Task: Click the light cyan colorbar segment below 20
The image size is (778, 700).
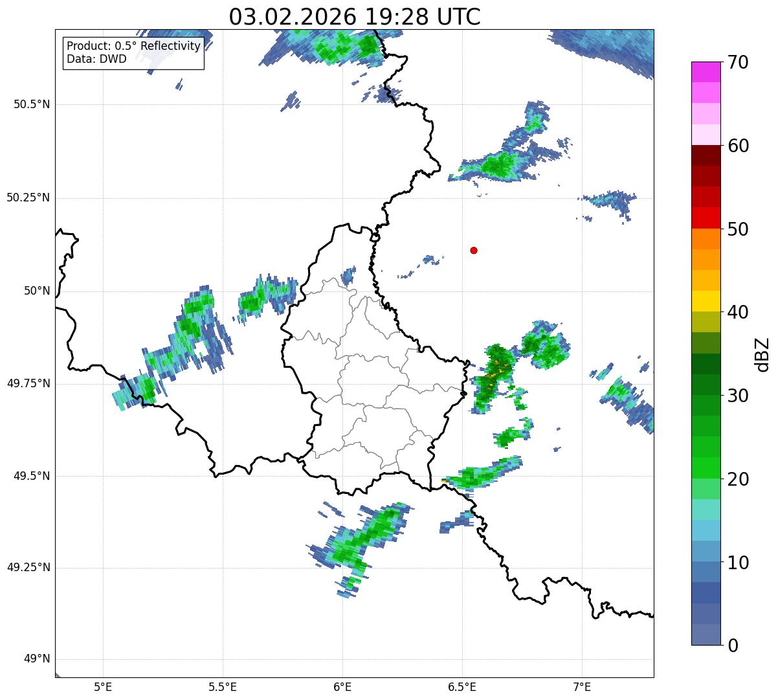Action: point(706,510)
